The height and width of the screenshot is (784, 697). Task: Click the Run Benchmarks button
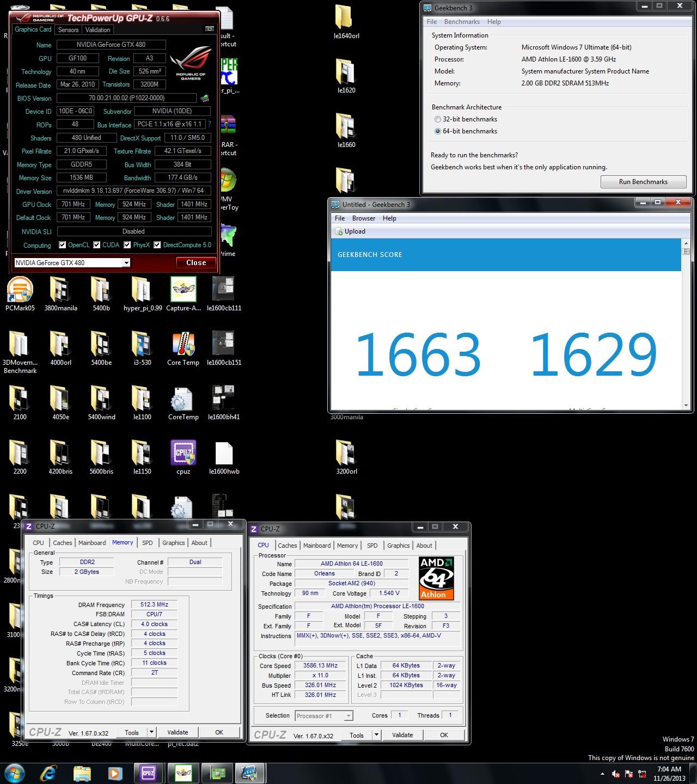coord(643,182)
